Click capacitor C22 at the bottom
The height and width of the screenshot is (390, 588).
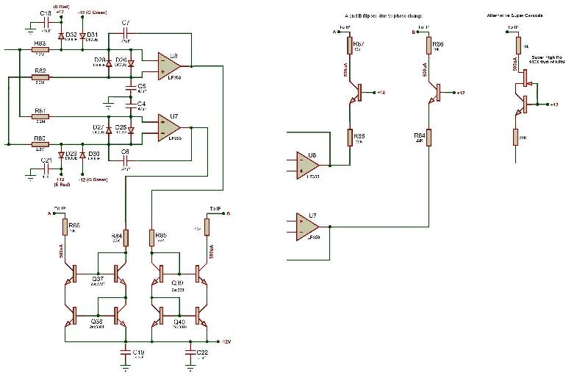pyautogui.click(x=191, y=352)
